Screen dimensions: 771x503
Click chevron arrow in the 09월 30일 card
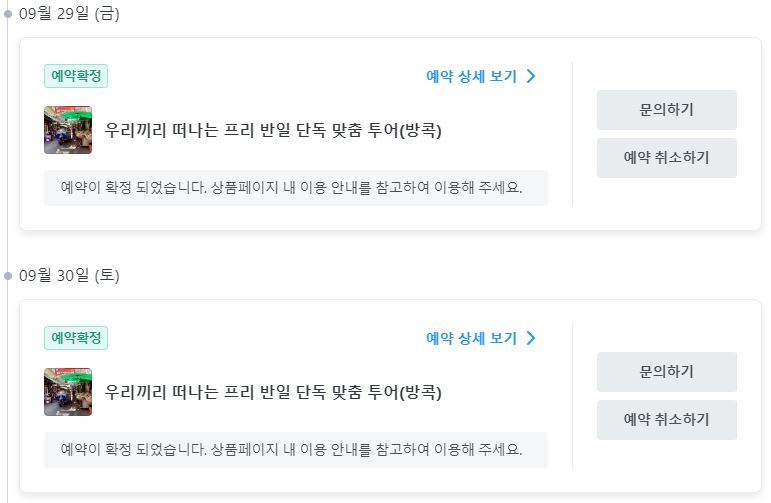point(531,338)
